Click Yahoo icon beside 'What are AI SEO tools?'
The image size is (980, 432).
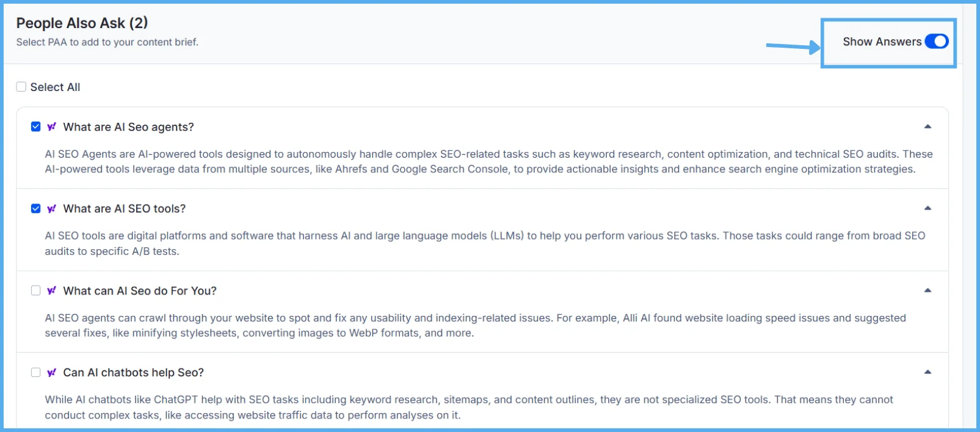[51, 208]
